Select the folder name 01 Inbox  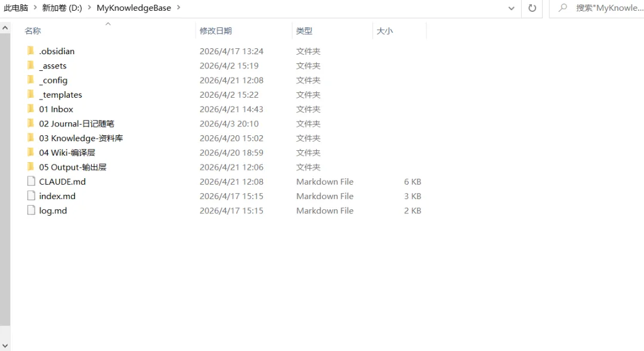tap(56, 109)
